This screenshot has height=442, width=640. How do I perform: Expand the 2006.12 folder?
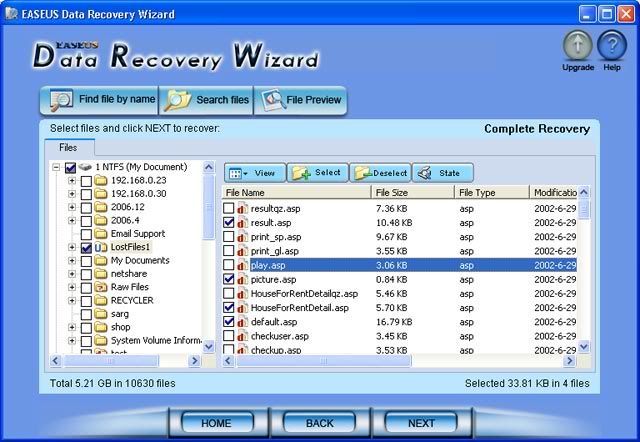[72, 207]
